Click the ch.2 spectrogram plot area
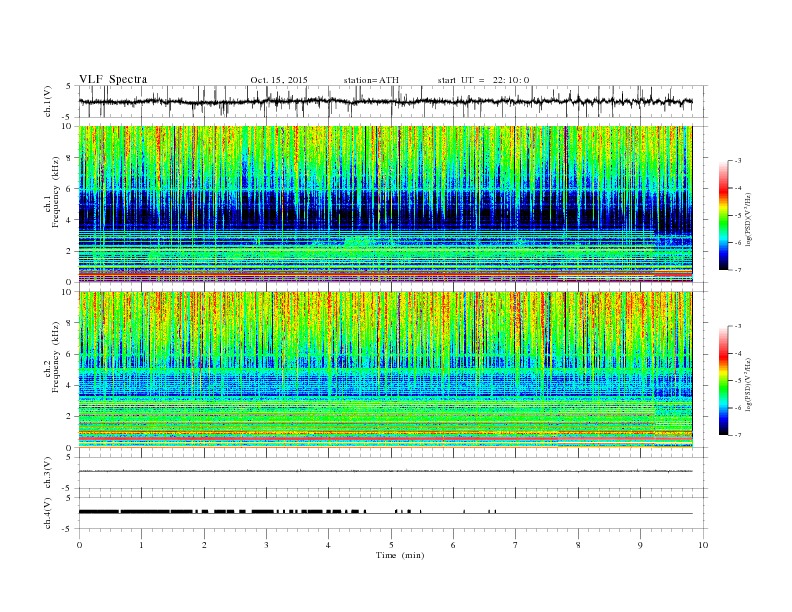Screen dimensions: 792x612 click(385, 370)
